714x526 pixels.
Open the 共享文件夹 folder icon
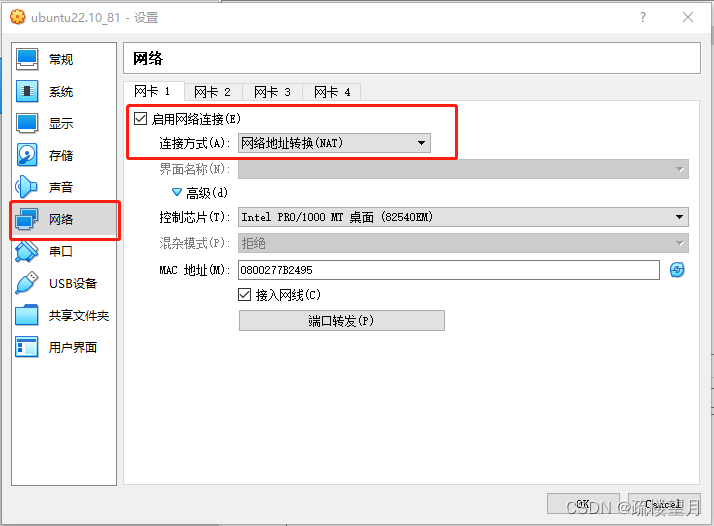click(x=26, y=315)
